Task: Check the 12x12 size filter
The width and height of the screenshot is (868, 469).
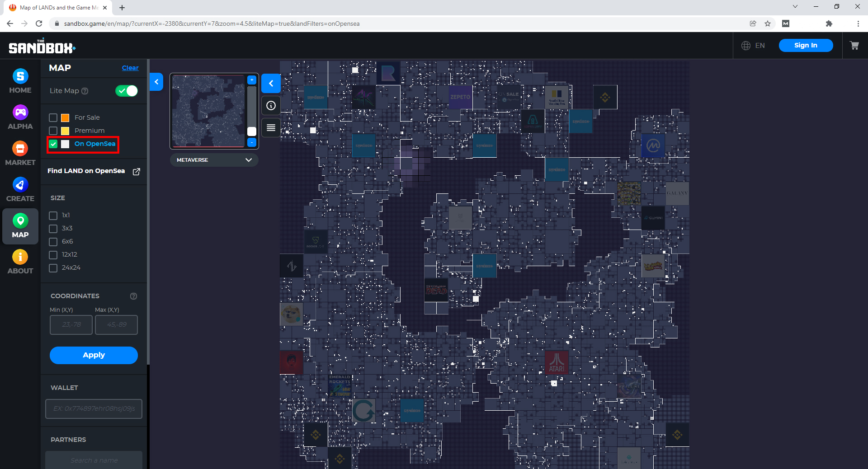Action: pyautogui.click(x=53, y=255)
